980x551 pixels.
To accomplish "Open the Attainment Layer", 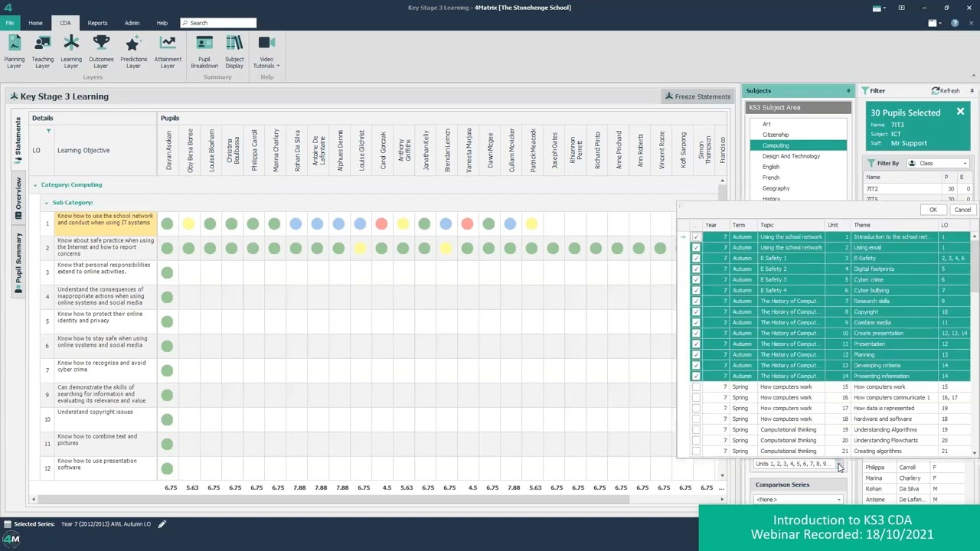I will pos(168,52).
